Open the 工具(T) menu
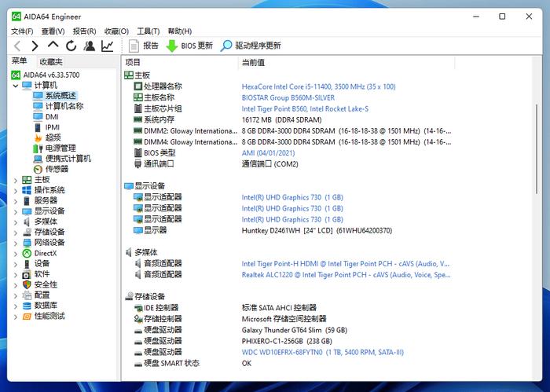The image size is (550, 392). coord(148,31)
